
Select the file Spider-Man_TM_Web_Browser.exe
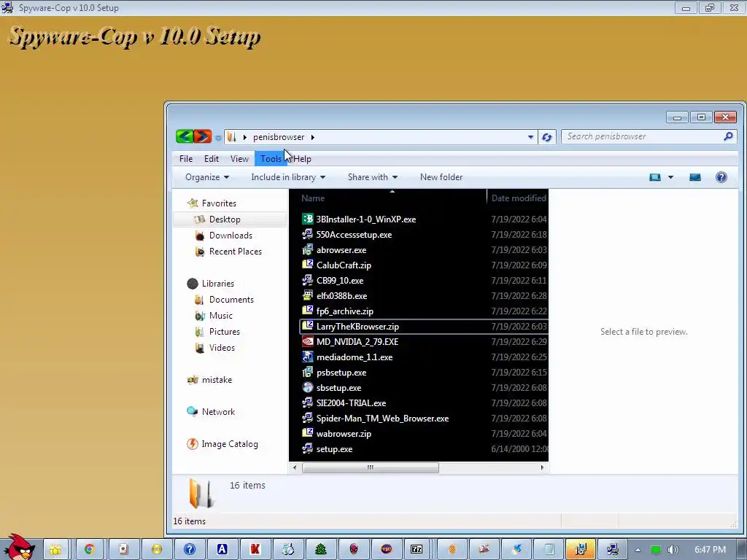[x=382, y=419]
